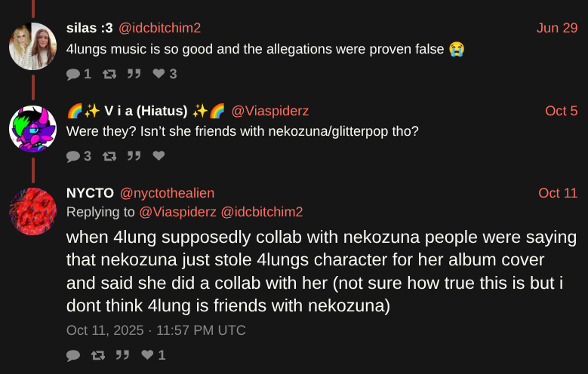
Task: Click Via's purple character avatar
Action: (x=32, y=129)
